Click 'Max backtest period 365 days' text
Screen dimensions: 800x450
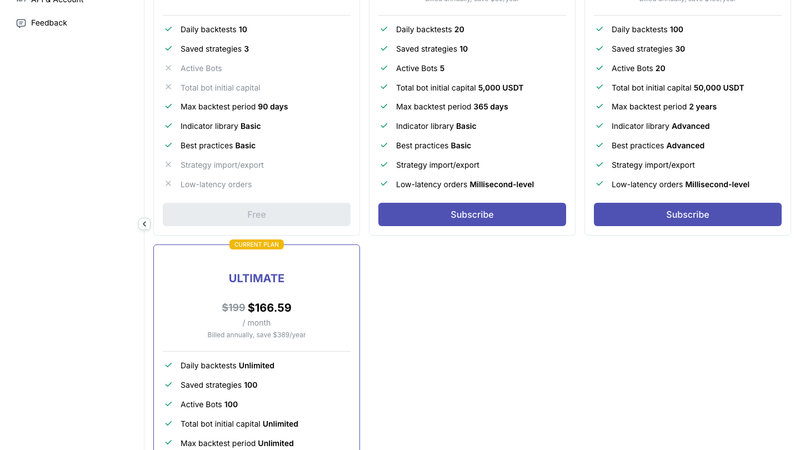452,107
